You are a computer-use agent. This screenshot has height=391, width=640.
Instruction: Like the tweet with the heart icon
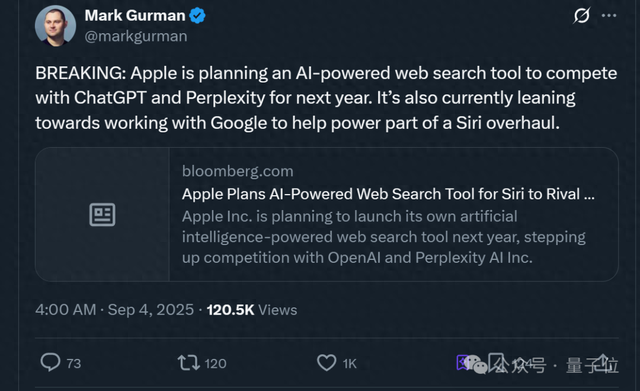(x=327, y=363)
